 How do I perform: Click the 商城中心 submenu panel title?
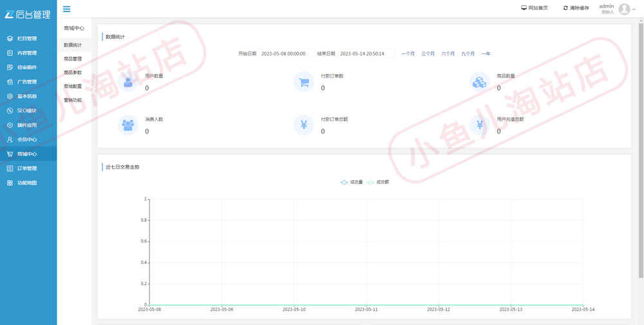click(74, 28)
